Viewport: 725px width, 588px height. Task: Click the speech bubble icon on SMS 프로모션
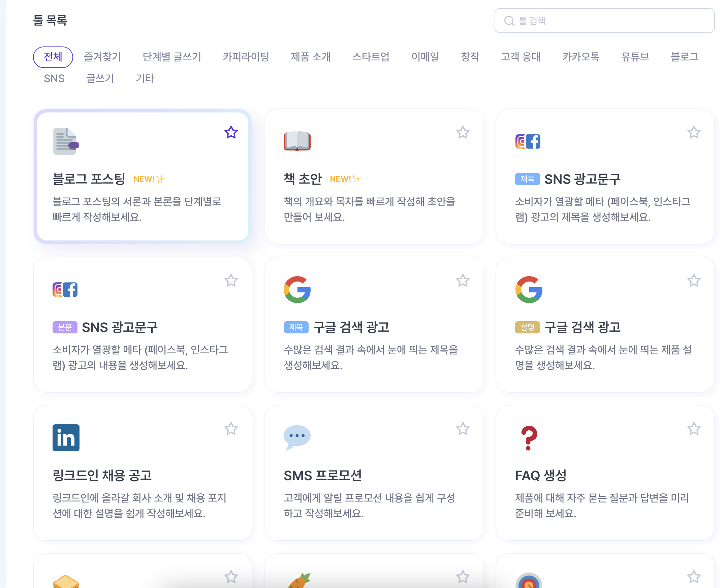pyautogui.click(x=297, y=437)
